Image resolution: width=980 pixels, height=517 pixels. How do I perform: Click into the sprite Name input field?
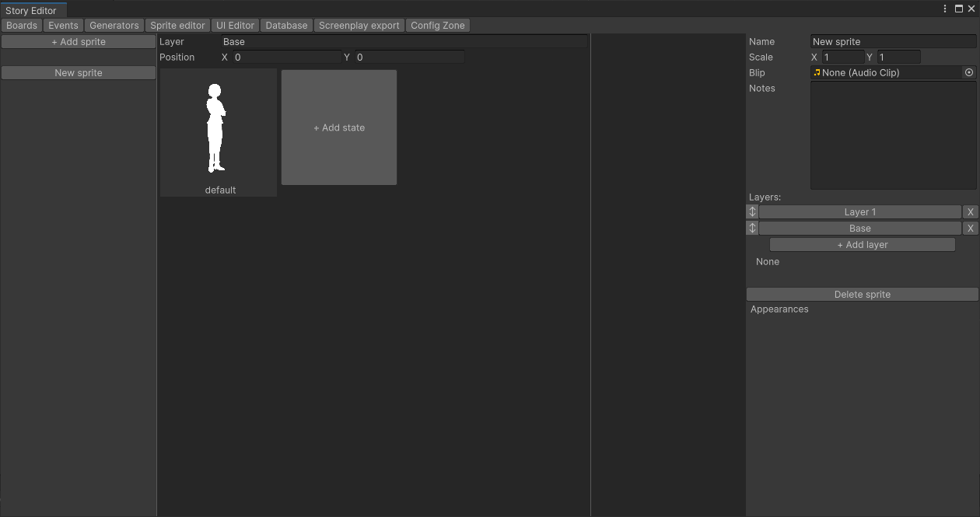(892, 42)
